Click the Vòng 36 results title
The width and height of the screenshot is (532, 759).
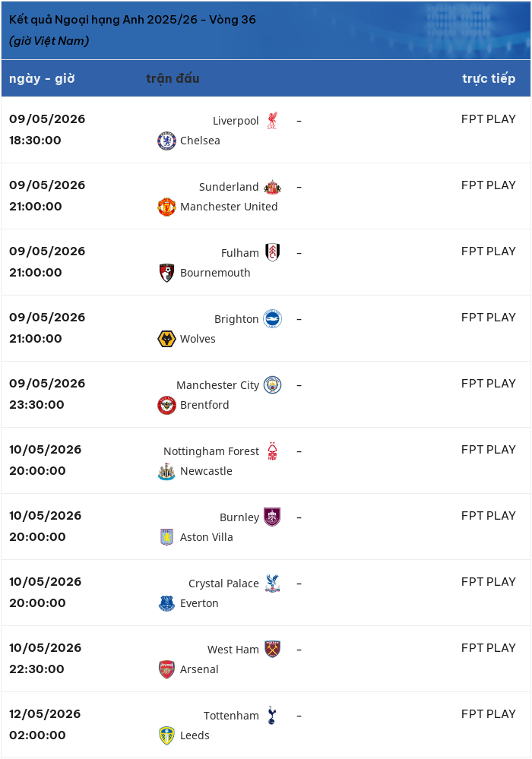tap(132, 19)
